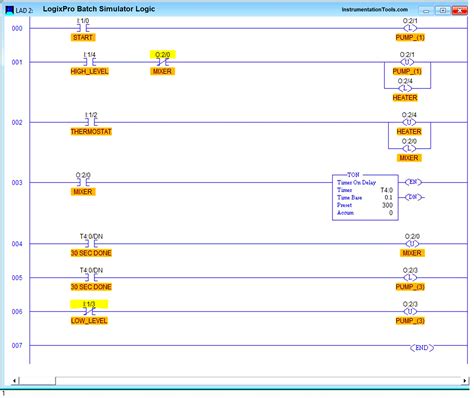Select rung number 000
Image resolution: width=474 pixels, height=398 pixels.
point(17,29)
